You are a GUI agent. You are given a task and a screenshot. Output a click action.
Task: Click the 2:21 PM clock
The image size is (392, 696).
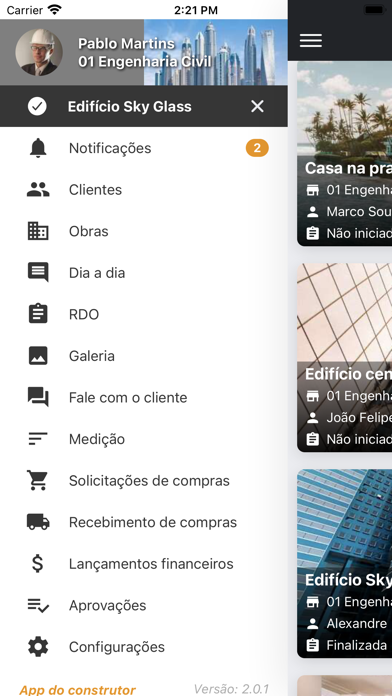[x=196, y=10]
